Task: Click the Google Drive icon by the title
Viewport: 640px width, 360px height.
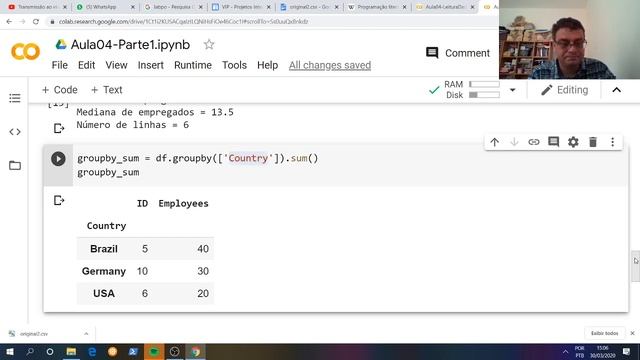Action: 61,44
